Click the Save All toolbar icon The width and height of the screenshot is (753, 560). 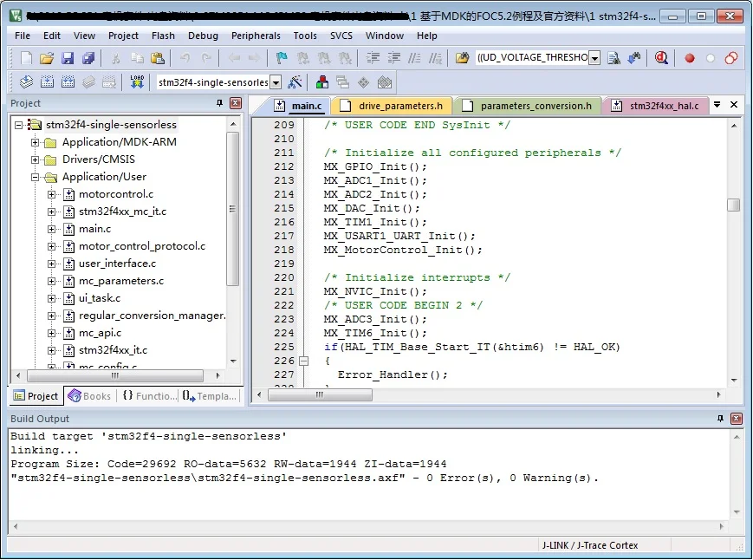pos(88,58)
